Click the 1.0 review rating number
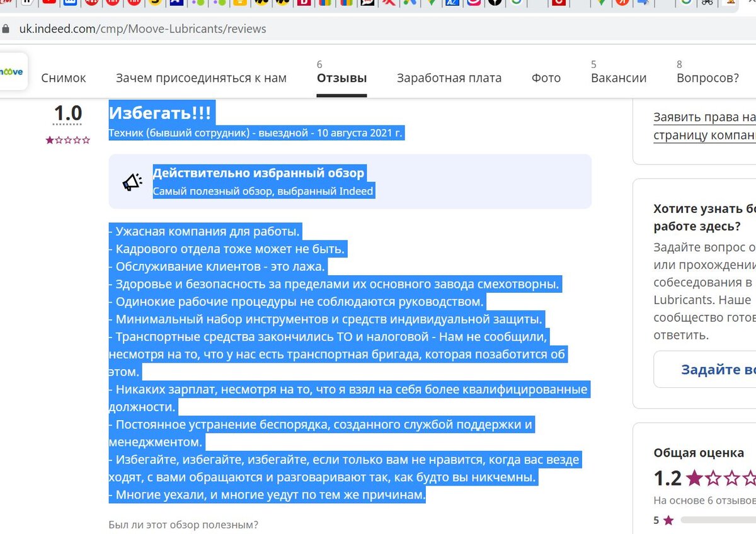Viewport: 756px width, 534px height. click(68, 113)
